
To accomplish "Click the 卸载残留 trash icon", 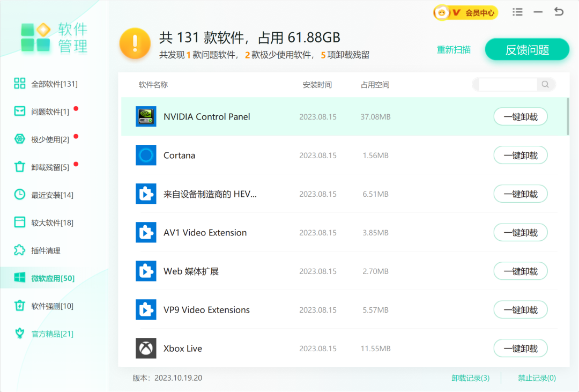I will tap(20, 167).
